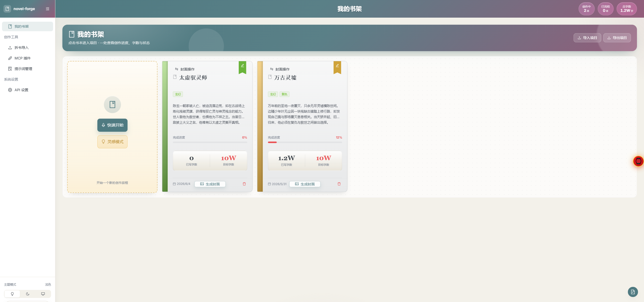
Task: Click 已完结 0本 stat badge
Action: pyautogui.click(x=606, y=9)
